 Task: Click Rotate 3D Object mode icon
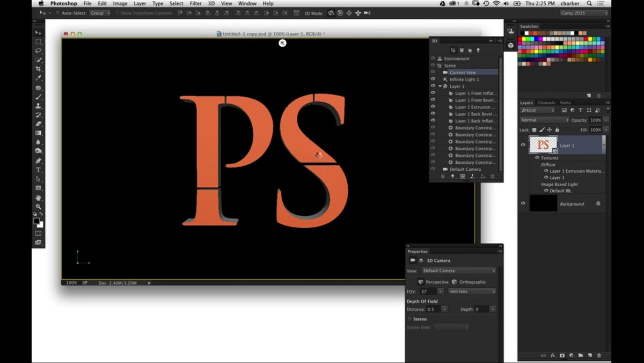click(331, 13)
